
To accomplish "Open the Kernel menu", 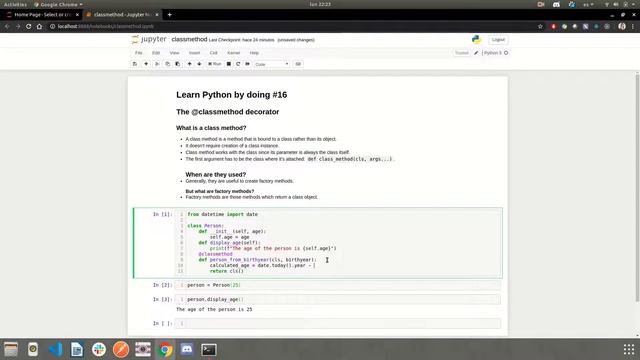I will pyautogui.click(x=233, y=53).
